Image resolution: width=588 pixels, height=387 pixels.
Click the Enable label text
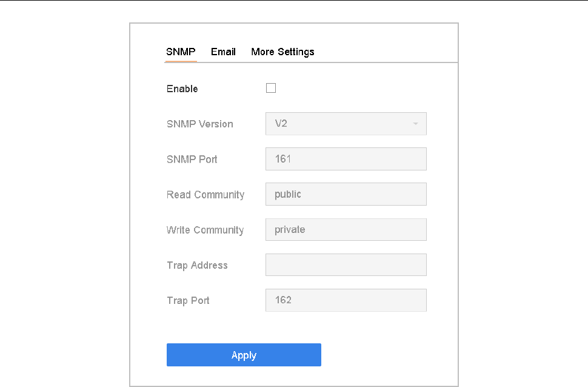pos(182,89)
